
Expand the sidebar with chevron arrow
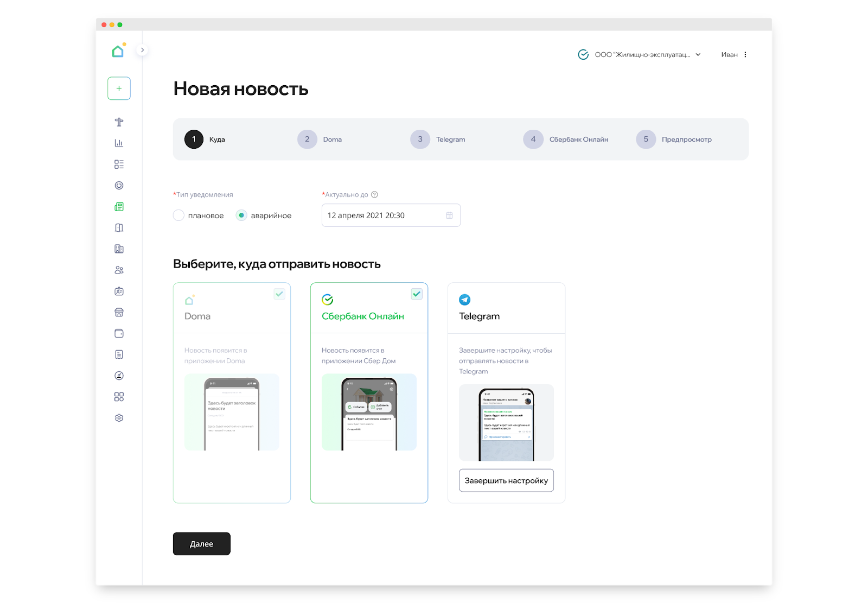pos(142,50)
